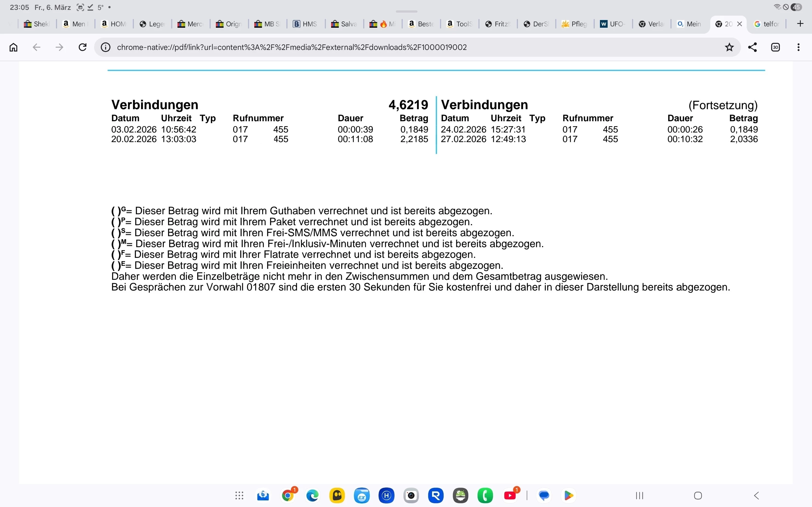The width and height of the screenshot is (812, 507).
Task: Open Chrome three-dot overflow menu
Action: coord(799,47)
